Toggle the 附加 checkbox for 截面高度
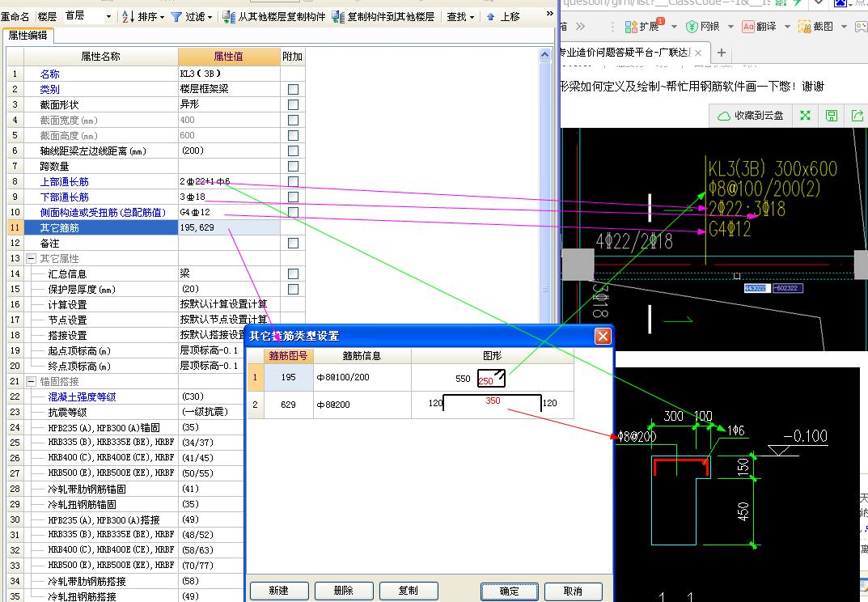Screen dimensions: 868x602 [294, 135]
